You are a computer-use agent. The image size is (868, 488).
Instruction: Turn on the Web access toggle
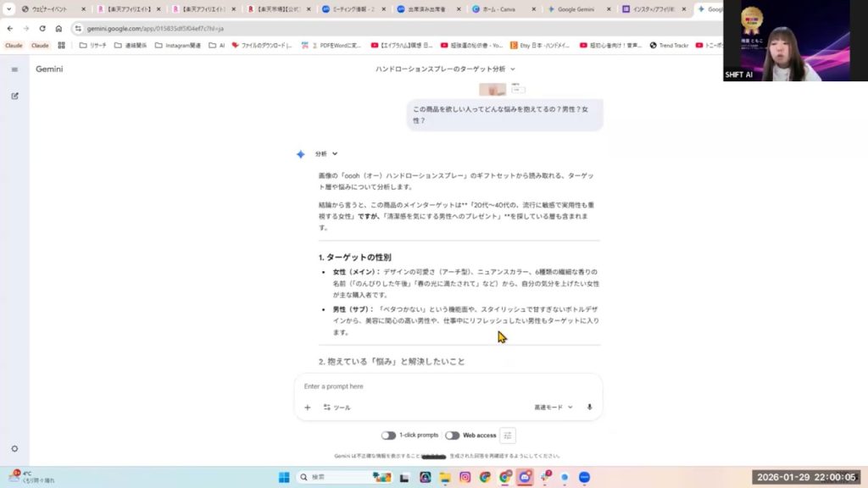click(x=453, y=435)
